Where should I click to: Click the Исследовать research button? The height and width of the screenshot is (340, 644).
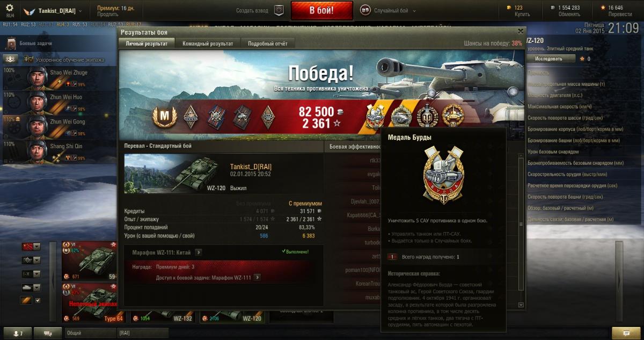pyautogui.click(x=548, y=59)
